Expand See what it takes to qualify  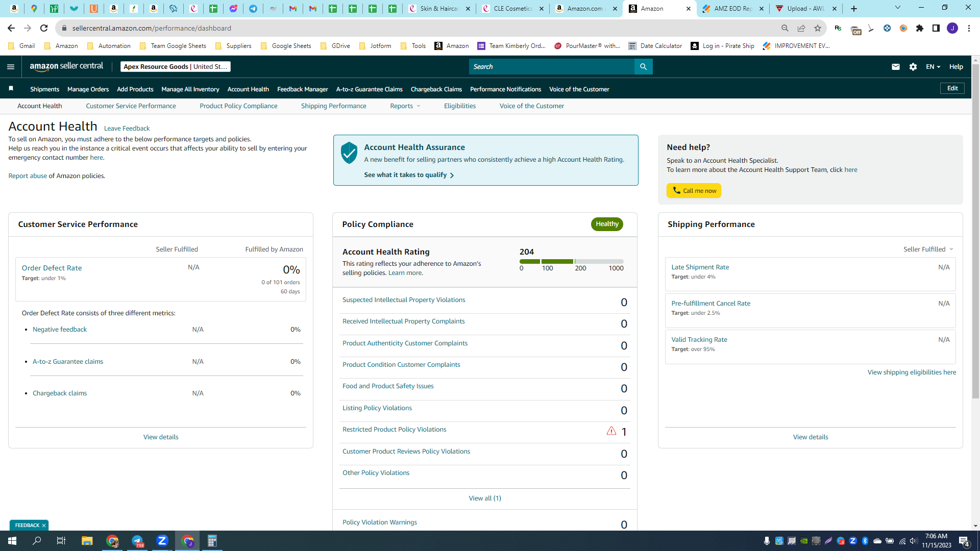[409, 175]
